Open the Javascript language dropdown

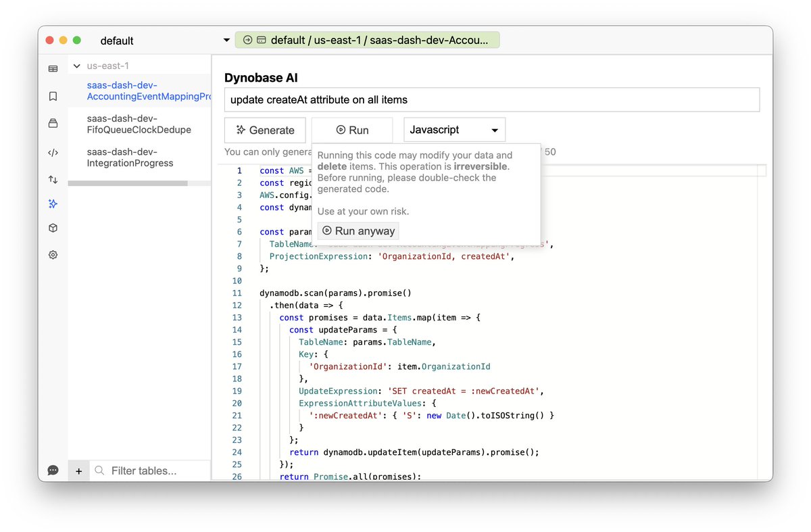(454, 130)
